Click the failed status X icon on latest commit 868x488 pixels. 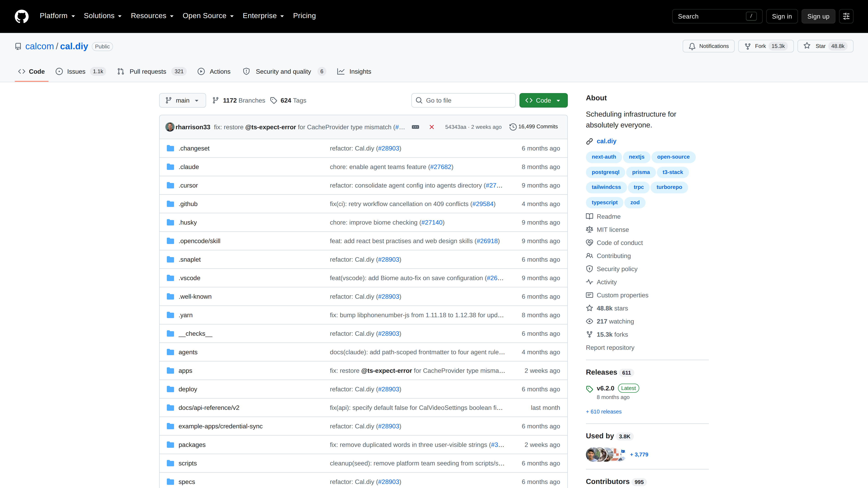point(432,127)
